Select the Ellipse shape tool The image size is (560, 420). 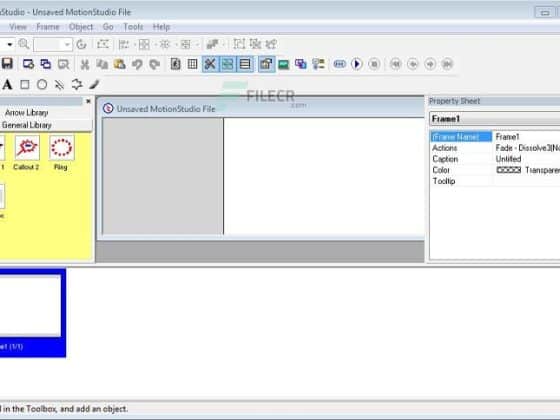pos(42,85)
